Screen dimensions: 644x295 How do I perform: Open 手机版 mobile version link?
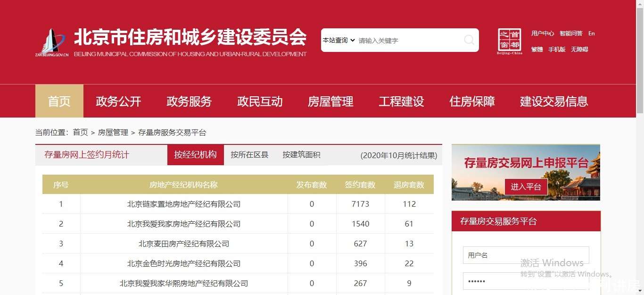point(557,49)
